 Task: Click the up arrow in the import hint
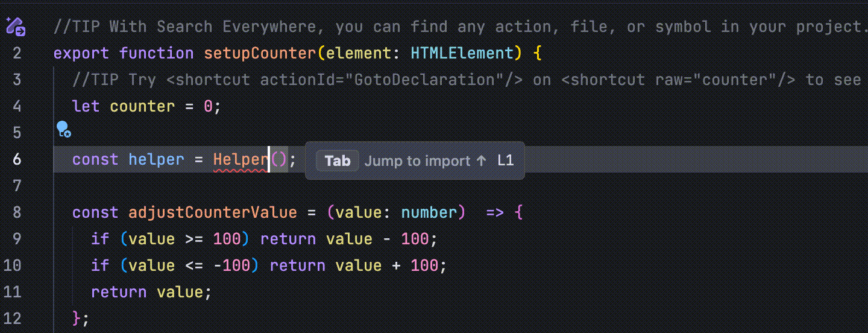481,160
